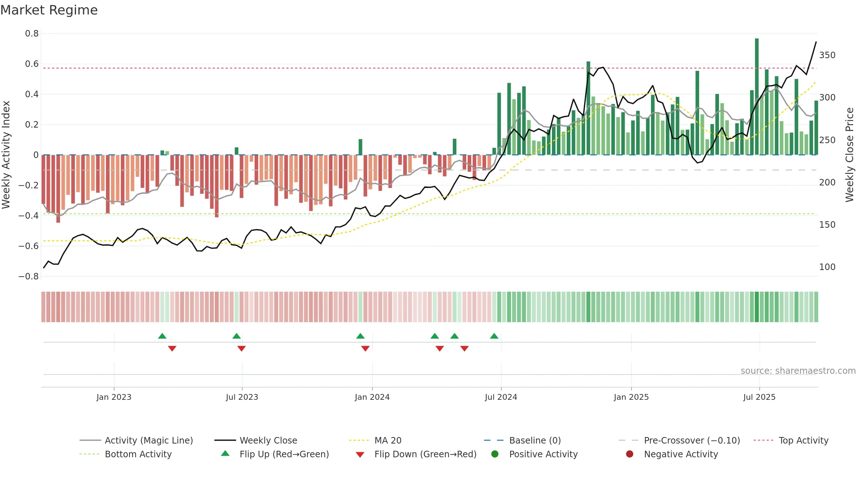
Task: Click the green Flip Up legend triangle
Action: tap(225, 453)
